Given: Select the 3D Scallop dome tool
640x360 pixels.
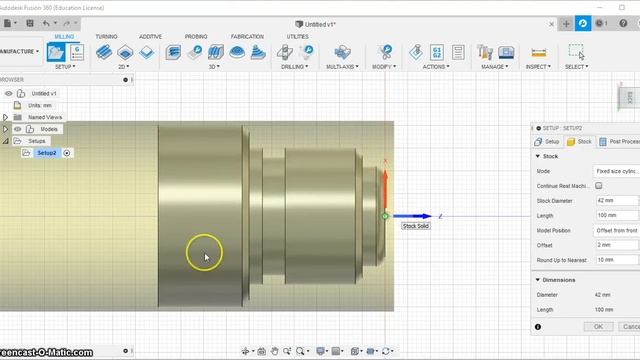Looking at the screenshot, I should tap(237, 52).
